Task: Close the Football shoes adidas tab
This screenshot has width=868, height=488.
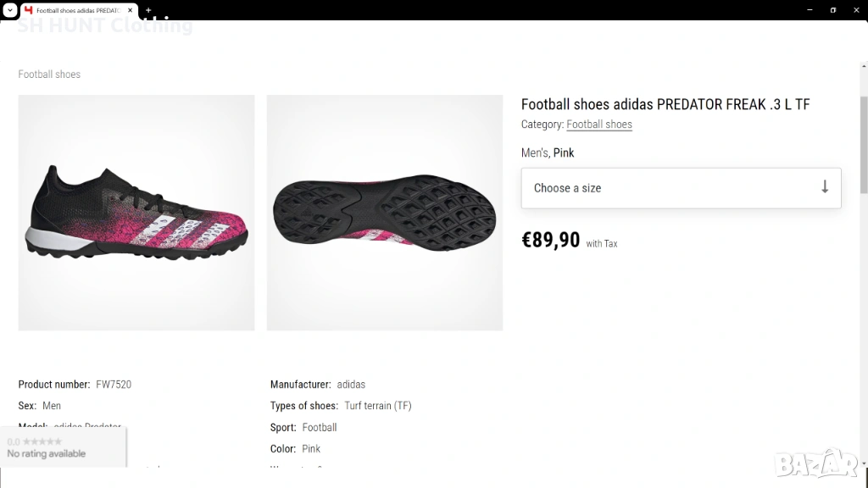Action: coord(131,10)
